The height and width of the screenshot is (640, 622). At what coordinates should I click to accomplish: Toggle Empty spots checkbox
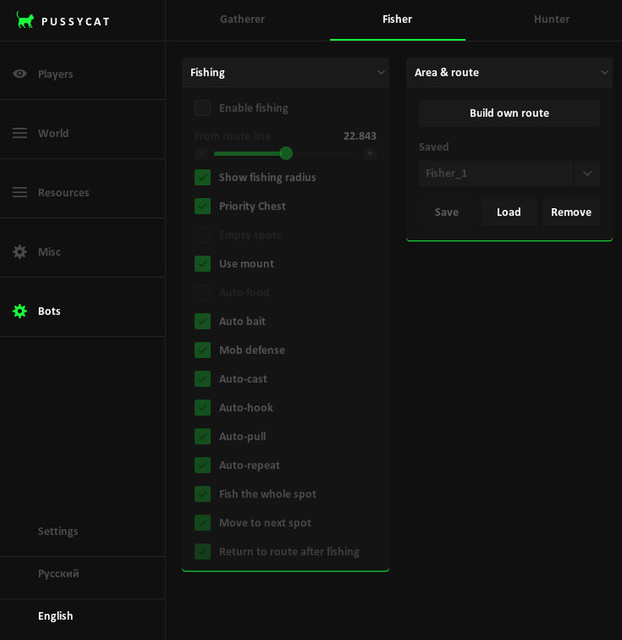coord(203,235)
